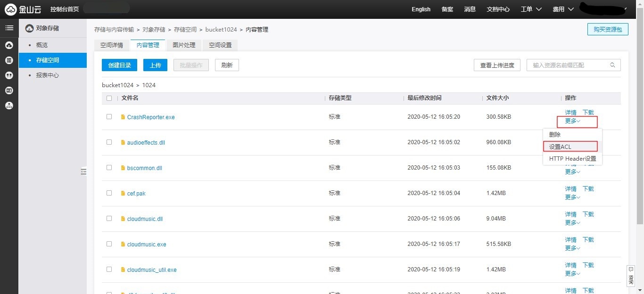Open 文档中心 in top bar
644x294 pixels.
point(498,9)
